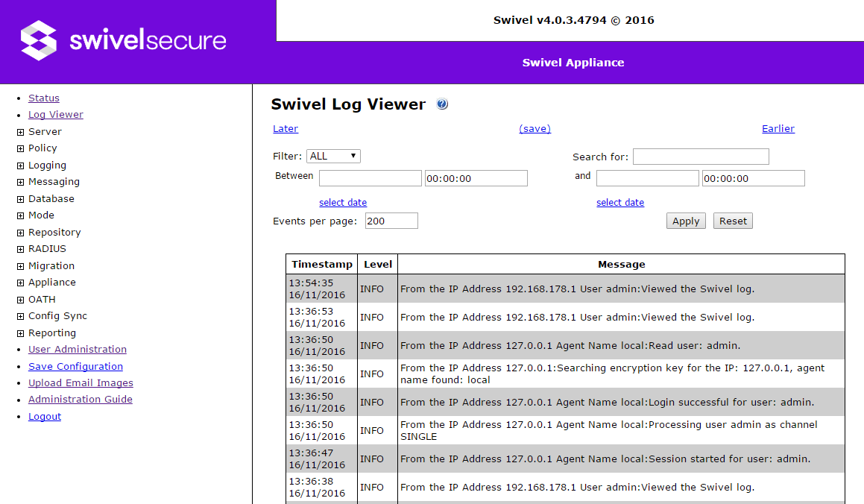This screenshot has height=504, width=864.
Task: Open the Filter dropdown showing ALL
Action: click(x=333, y=156)
